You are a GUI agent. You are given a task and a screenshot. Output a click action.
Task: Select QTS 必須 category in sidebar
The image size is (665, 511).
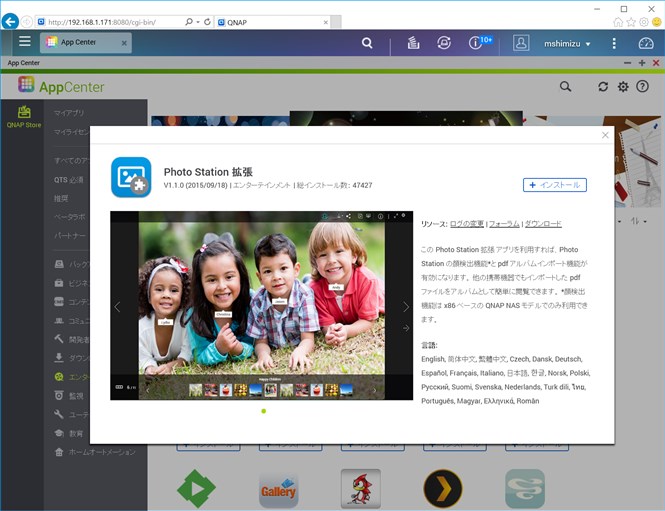point(68,179)
